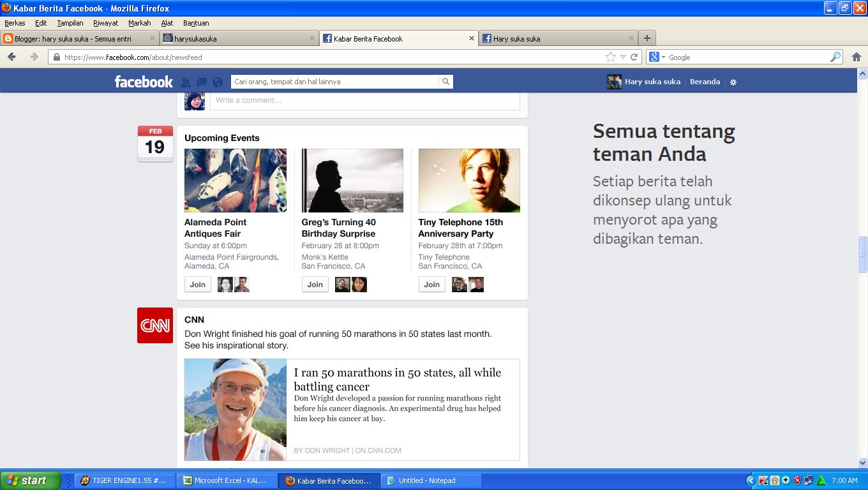The height and width of the screenshot is (490, 868).
Task: Open the Tiny Telephone 15th Anniversary Party title
Action: [461, 228]
